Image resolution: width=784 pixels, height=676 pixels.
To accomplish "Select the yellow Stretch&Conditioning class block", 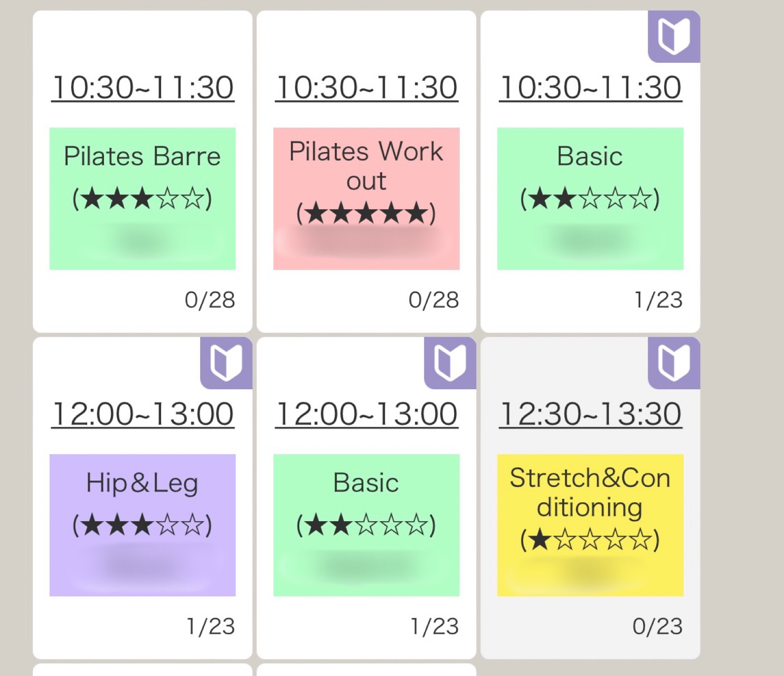I will (590, 525).
